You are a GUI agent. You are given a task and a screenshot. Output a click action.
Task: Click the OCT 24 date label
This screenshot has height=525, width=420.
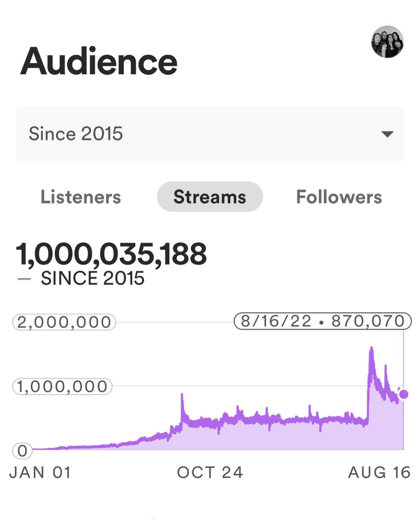tap(210, 472)
